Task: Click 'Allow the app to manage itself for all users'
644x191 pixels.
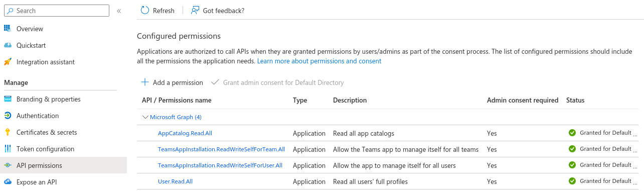Action: tap(394, 165)
